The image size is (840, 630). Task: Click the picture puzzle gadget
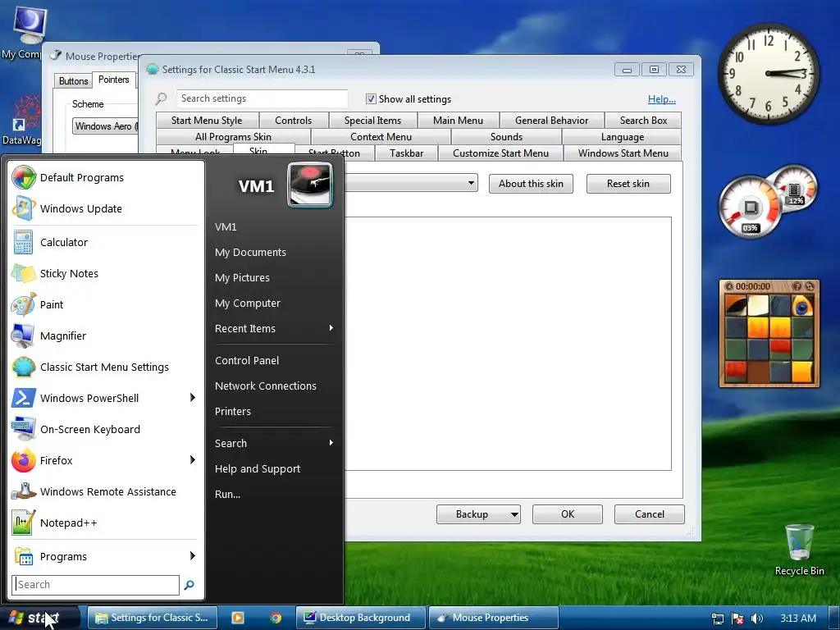pyautogui.click(x=769, y=333)
